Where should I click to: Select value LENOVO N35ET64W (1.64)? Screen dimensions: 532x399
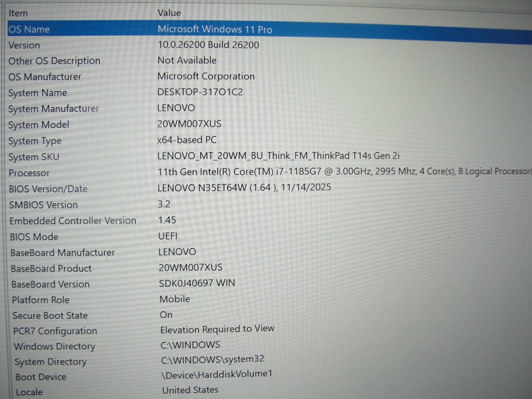pyautogui.click(x=244, y=188)
